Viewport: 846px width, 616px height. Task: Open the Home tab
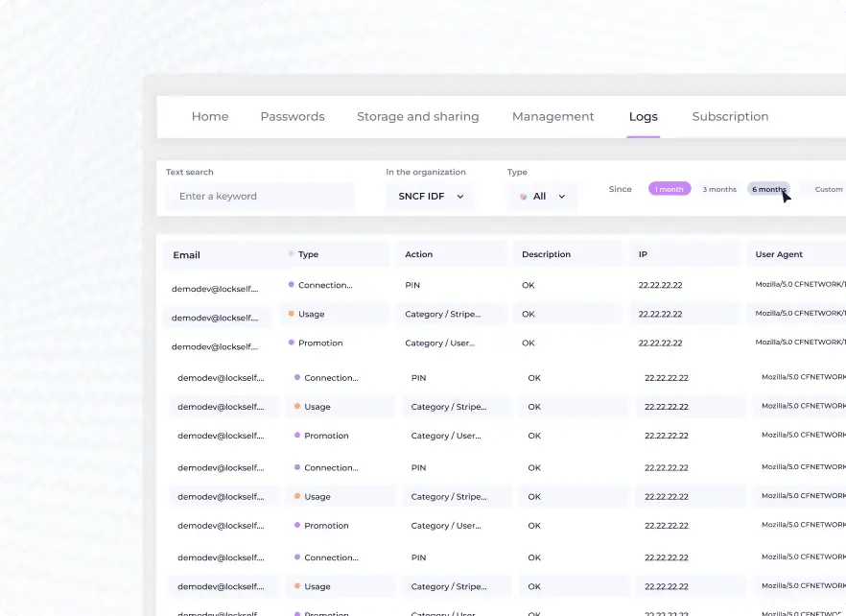pyautogui.click(x=209, y=117)
